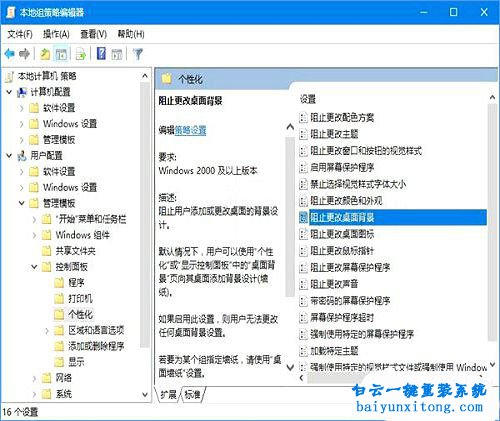This screenshot has height=421, width=500.
Task: Click description pane scroll down arrow
Action: [x=290, y=368]
